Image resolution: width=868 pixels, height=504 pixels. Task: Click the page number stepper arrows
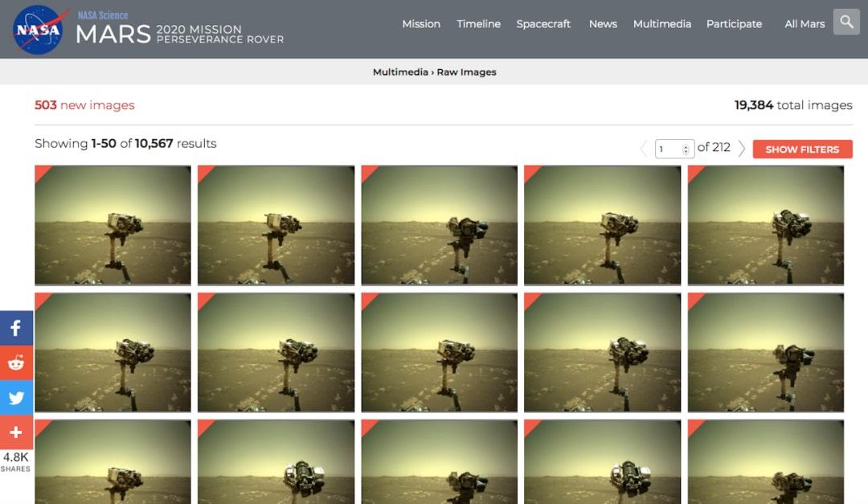[x=686, y=149]
